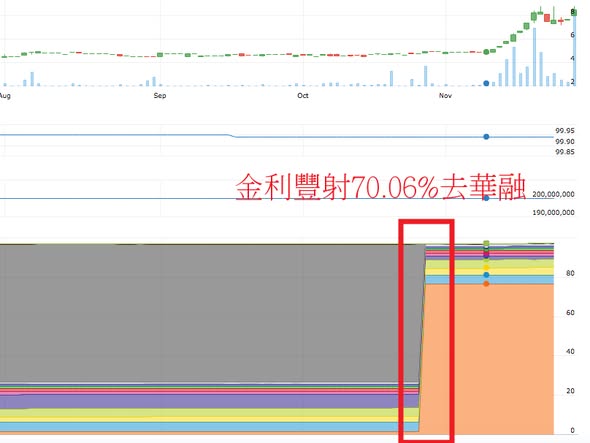Click the red cross-shaped doji candlestick

click(x=561, y=21)
